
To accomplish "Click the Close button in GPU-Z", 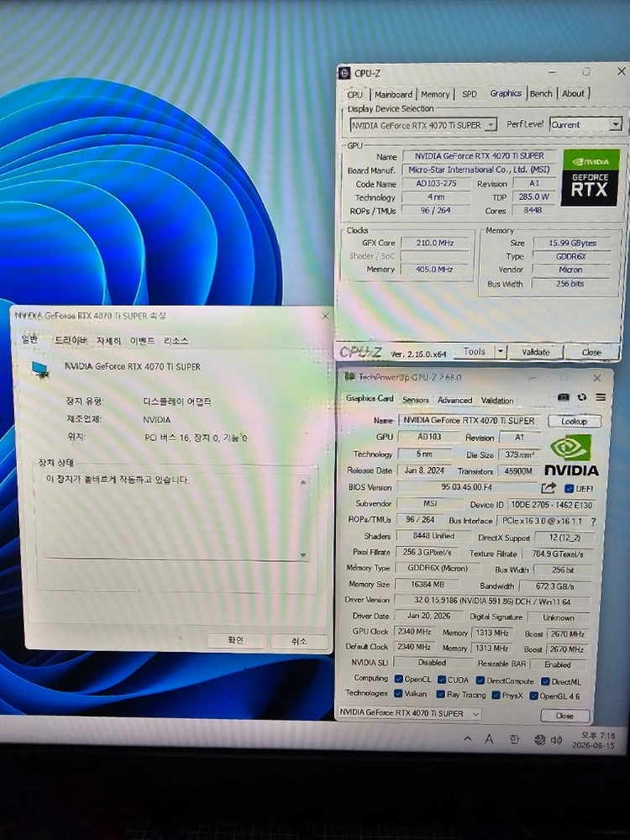I will point(564,716).
